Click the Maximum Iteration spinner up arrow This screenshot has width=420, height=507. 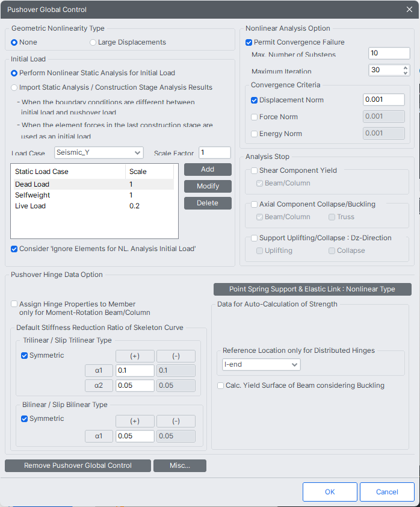tap(405, 67)
